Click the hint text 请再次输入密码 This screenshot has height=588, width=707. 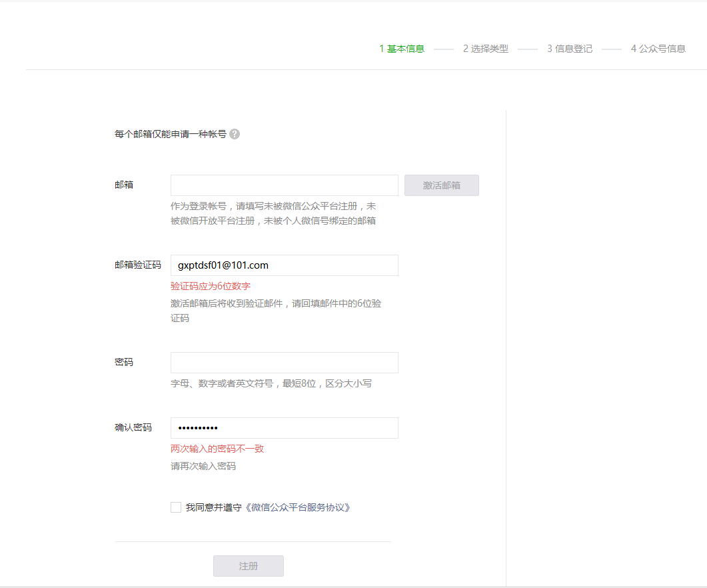click(x=203, y=466)
